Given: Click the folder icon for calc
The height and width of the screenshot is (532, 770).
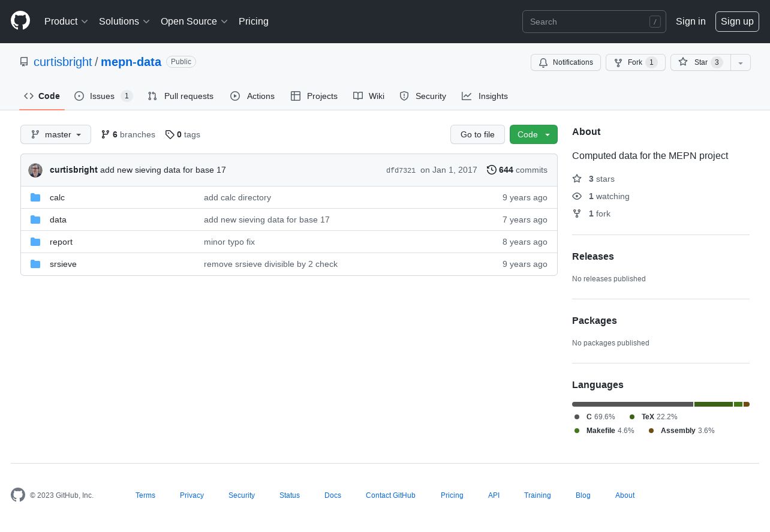Looking at the screenshot, I should coord(35,197).
